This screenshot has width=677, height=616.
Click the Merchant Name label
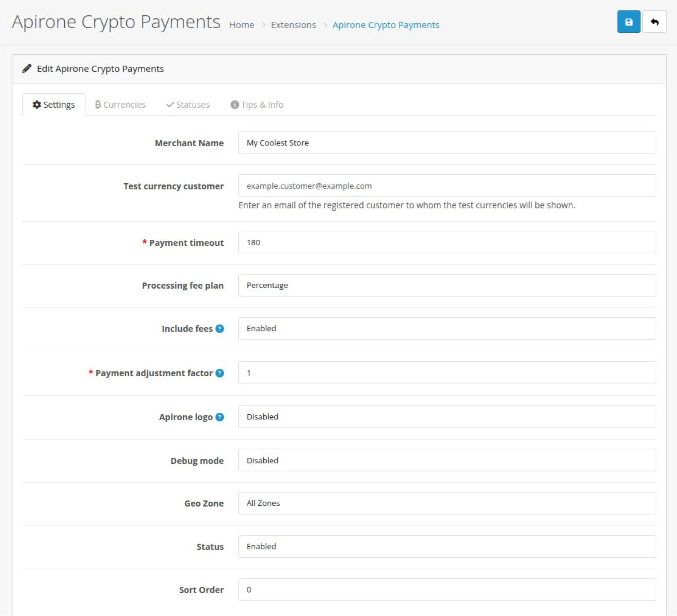pyautogui.click(x=189, y=143)
